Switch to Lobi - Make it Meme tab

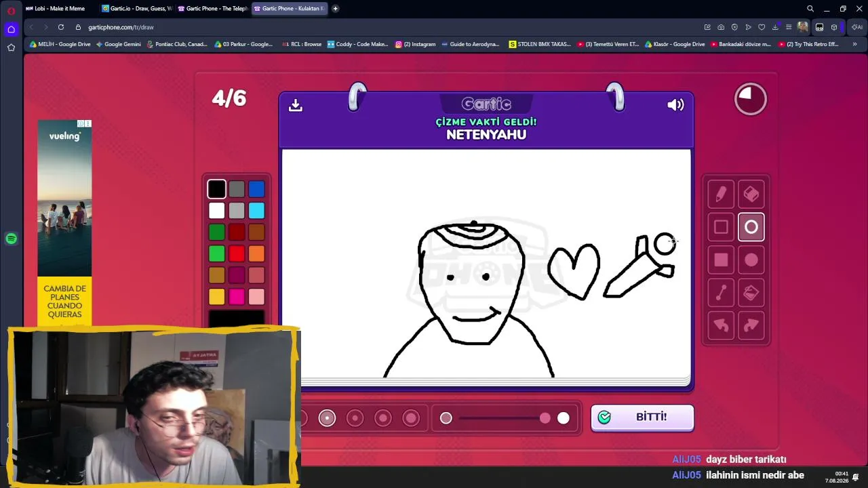point(59,9)
